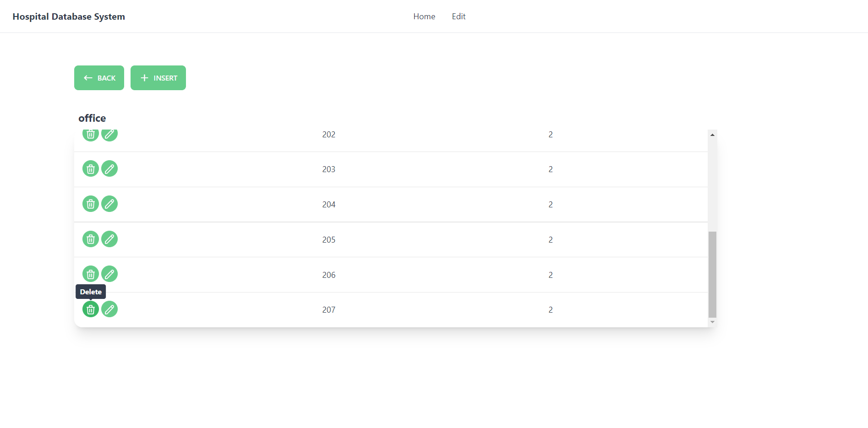Edit the office row 203
This screenshot has width=868, height=428.
[109, 169]
